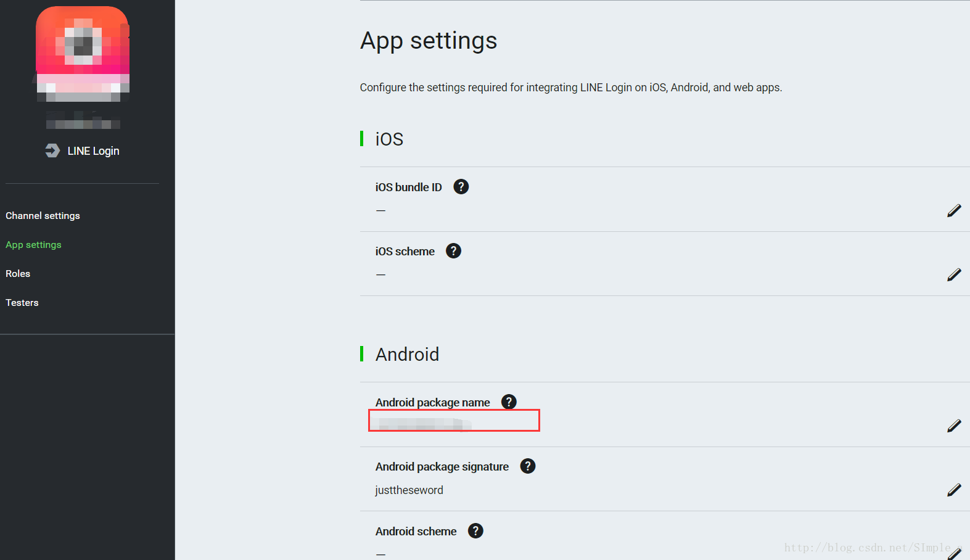Click the iOS scheme label
Viewport: 970px width, 560px height.
[x=405, y=252]
